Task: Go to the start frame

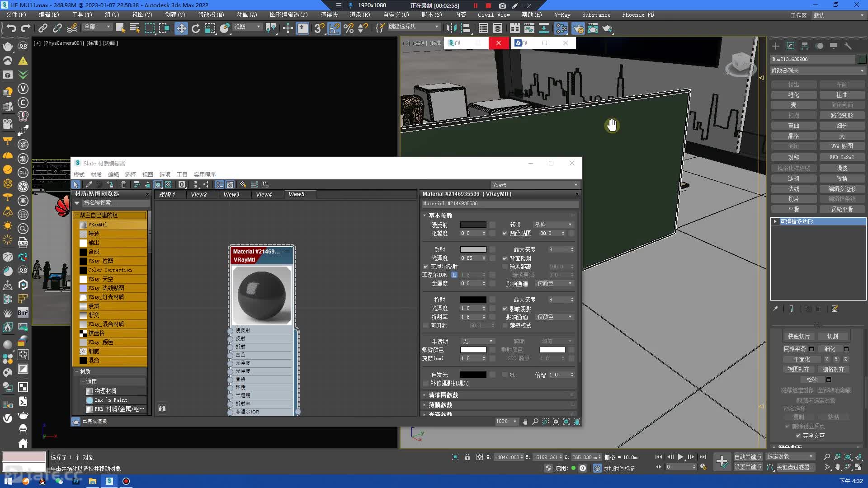Action: 659,457
